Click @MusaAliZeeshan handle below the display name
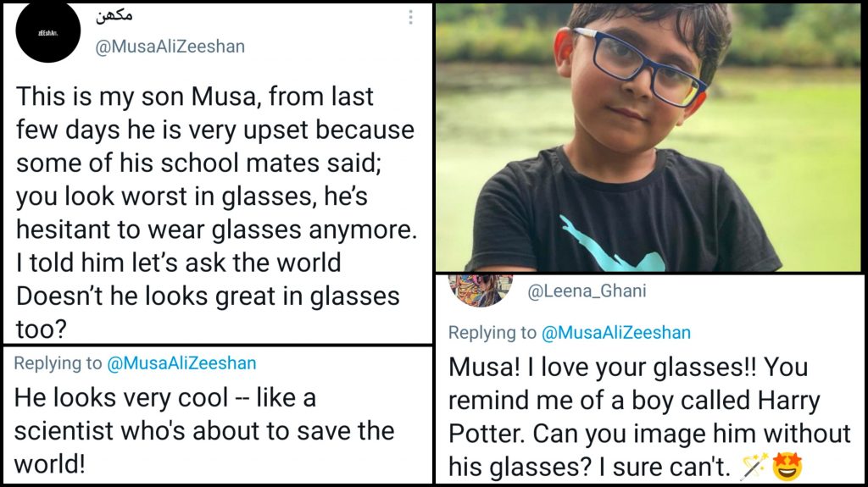 coord(170,47)
